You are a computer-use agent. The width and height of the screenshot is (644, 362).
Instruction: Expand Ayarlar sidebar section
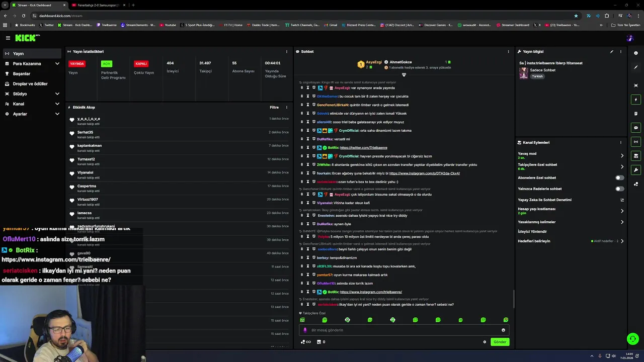pyautogui.click(x=57, y=114)
